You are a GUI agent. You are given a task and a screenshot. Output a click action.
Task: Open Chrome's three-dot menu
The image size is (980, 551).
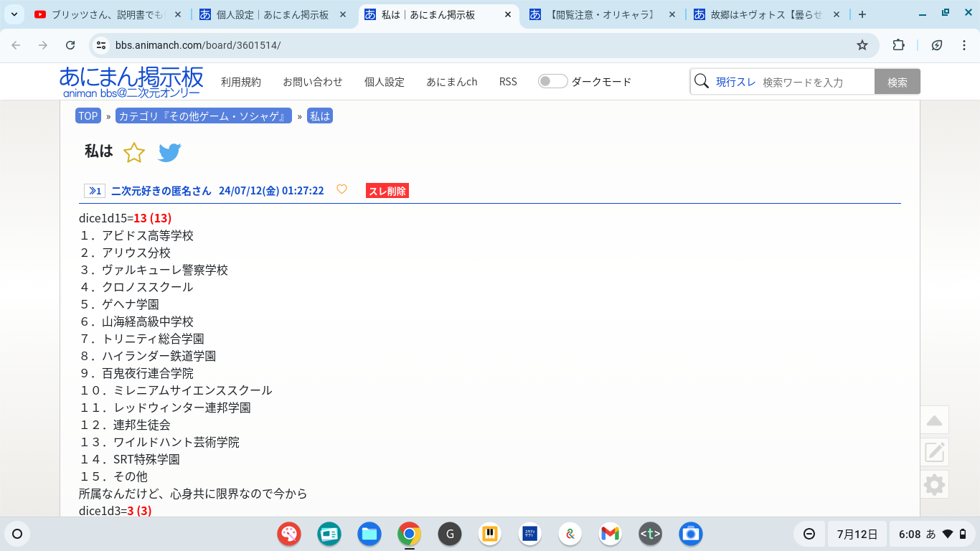pyautogui.click(x=964, y=45)
